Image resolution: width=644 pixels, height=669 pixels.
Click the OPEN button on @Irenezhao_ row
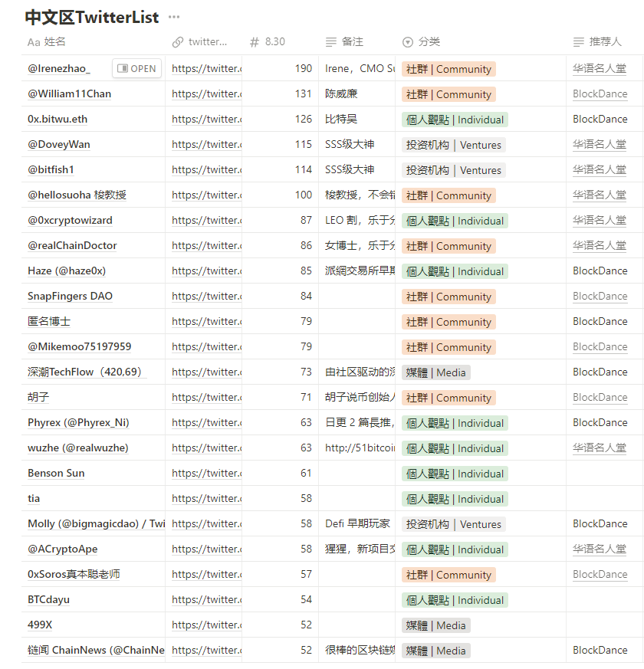pyautogui.click(x=136, y=69)
